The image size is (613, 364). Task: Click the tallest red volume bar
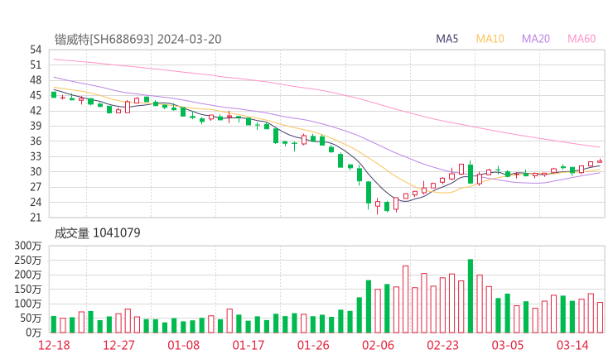pos(405,299)
